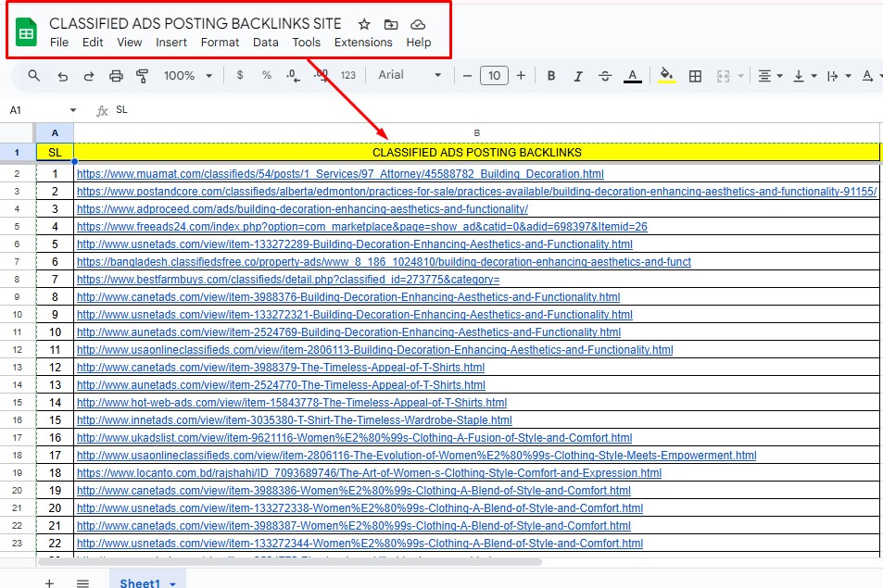Toggle strikethrough formatting
This screenshot has height=588, width=883.
605,76
